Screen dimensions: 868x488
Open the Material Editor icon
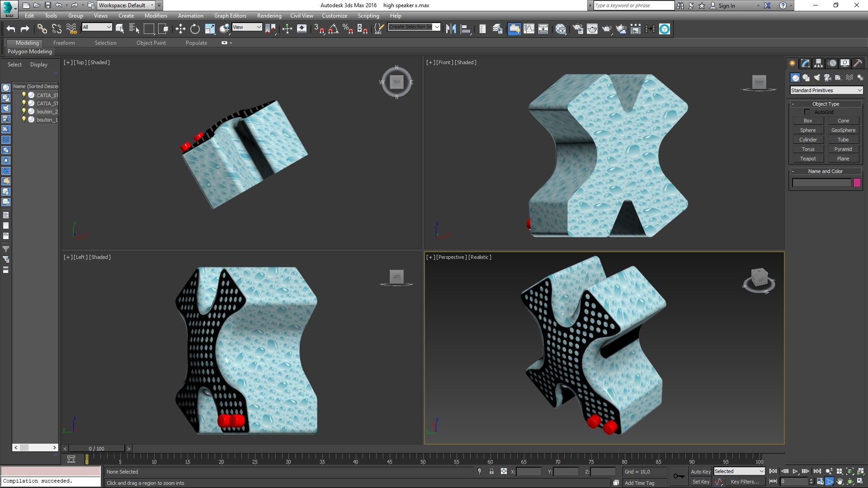pos(561,29)
